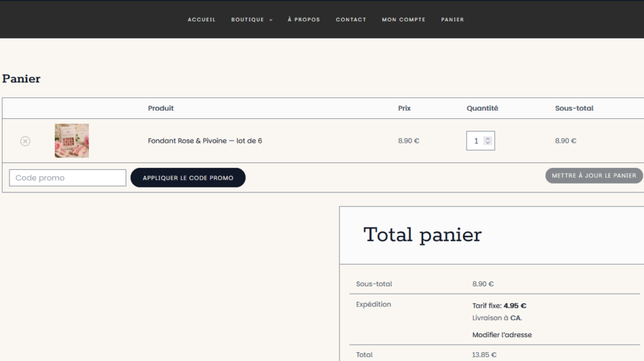Click the Total panier heading
This screenshot has height=361, width=644.
422,235
